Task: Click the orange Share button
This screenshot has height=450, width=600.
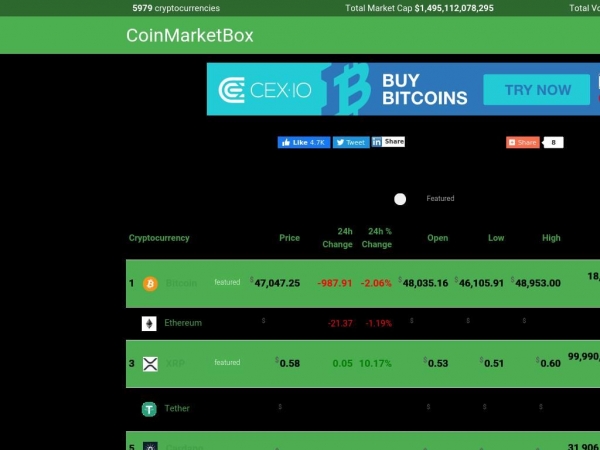Action: coord(523,142)
